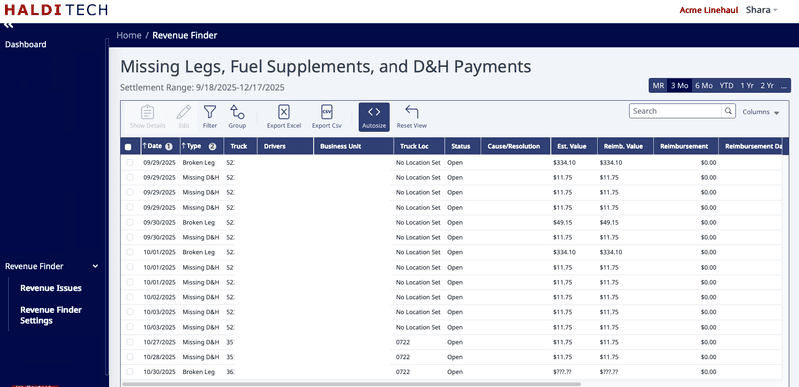Select all rows with header checkbox

(128, 147)
